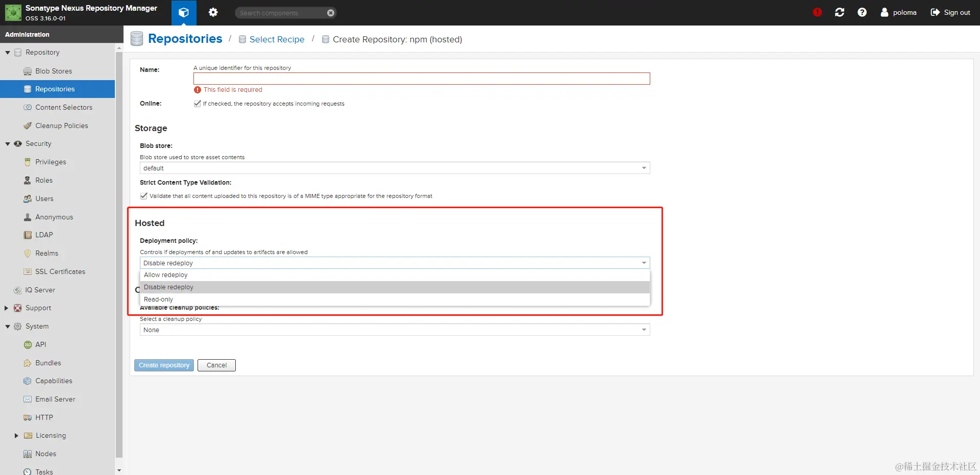The width and height of the screenshot is (980, 475).
Task: Toggle the Online checkbox
Action: tap(197, 104)
